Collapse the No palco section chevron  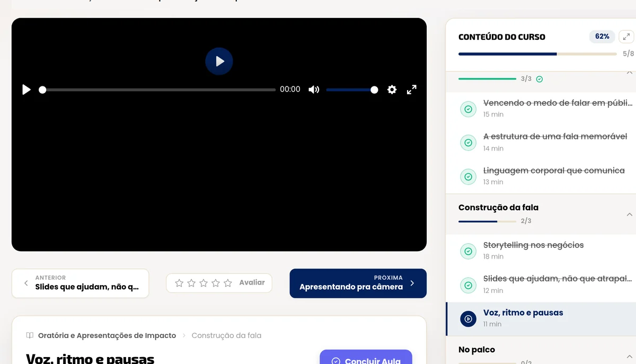pyautogui.click(x=629, y=357)
